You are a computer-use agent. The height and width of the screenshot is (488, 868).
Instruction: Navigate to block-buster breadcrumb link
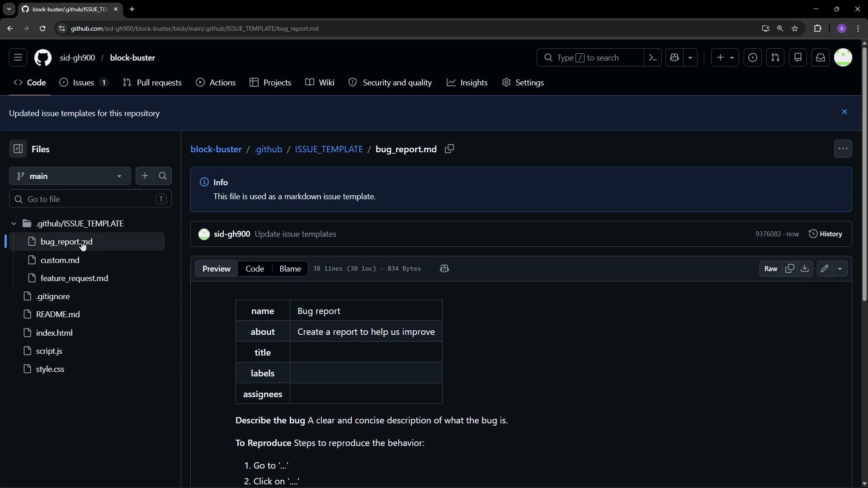click(x=216, y=149)
